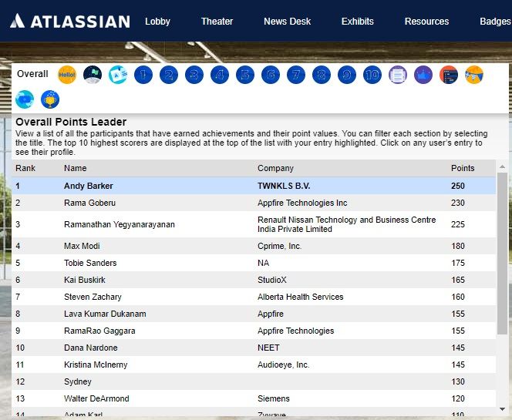This screenshot has height=420, width=512.
Task: Select the number 1 badge filter
Action: 143,75
